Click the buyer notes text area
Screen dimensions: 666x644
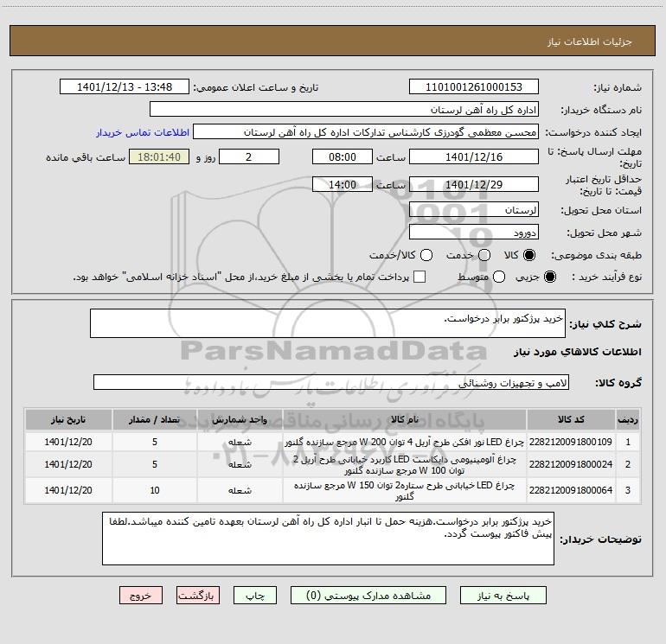point(328,539)
